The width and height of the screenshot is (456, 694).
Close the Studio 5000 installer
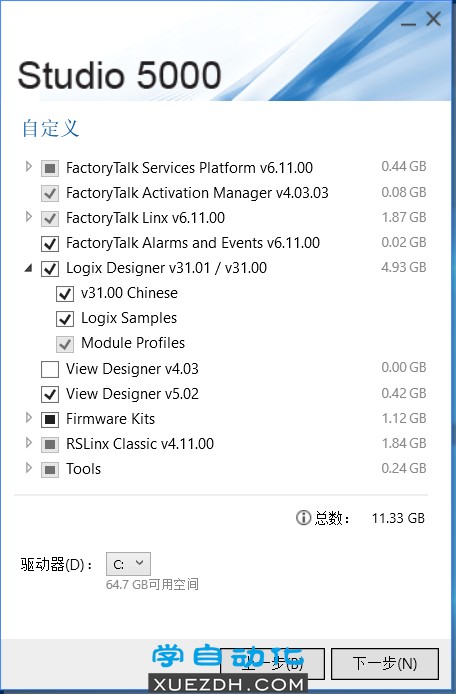[433, 19]
